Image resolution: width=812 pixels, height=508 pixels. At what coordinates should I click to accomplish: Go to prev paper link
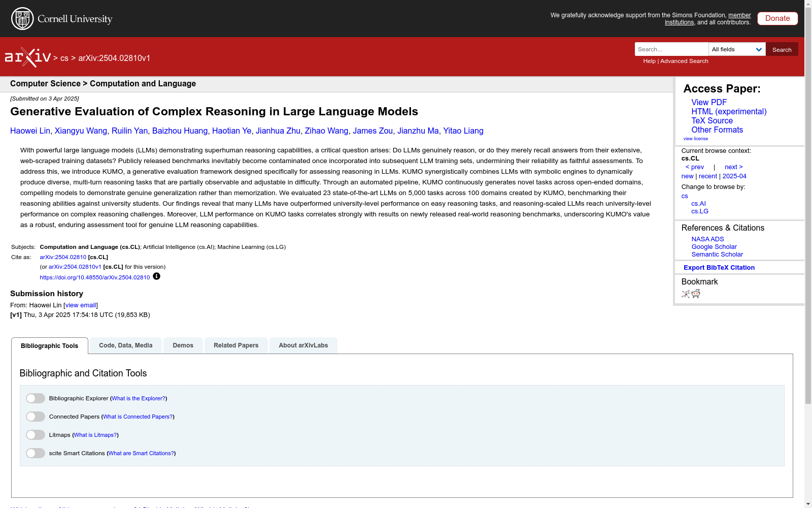695,167
